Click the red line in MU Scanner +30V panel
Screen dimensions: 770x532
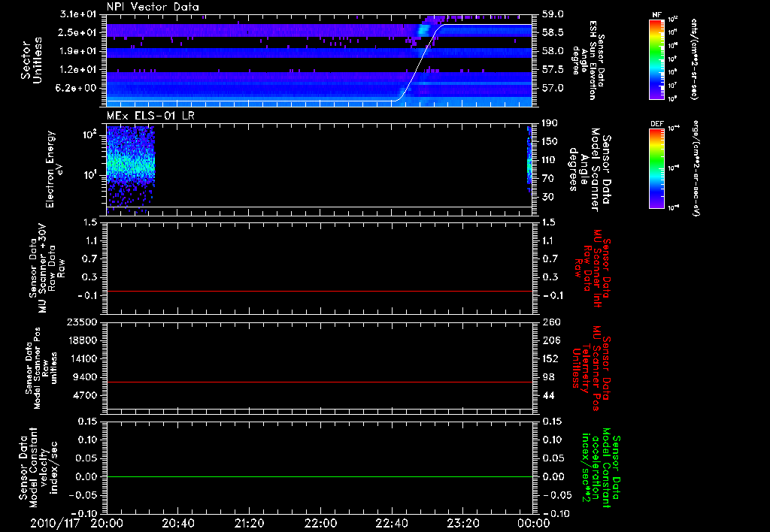320,291
